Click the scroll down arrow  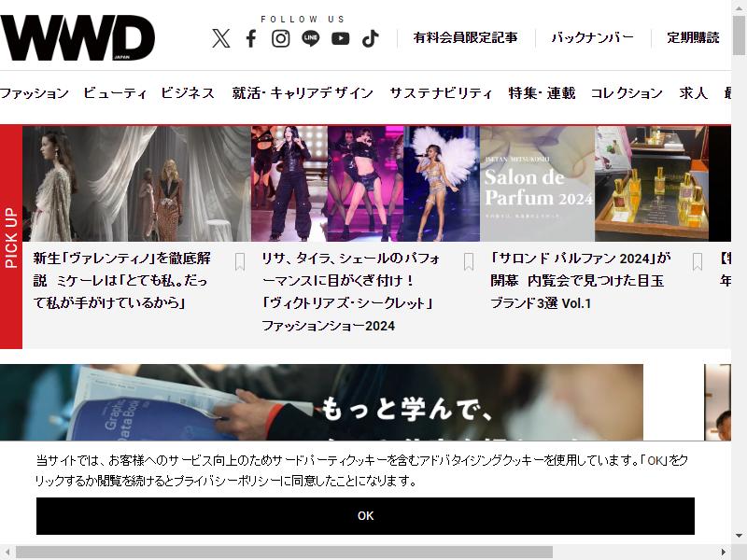pyautogui.click(x=739, y=536)
